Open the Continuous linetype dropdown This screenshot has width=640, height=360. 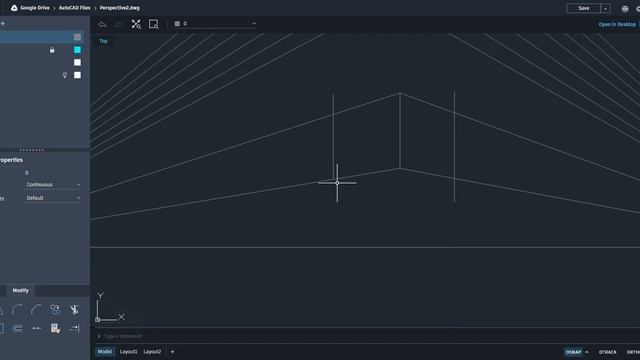click(x=52, y=185)
